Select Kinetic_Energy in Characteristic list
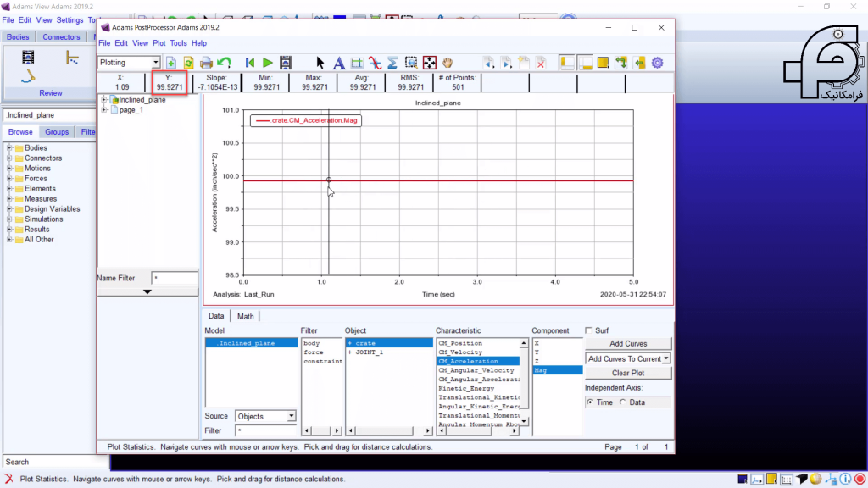Viewport: 868px width, 488px height. [466, 388]
